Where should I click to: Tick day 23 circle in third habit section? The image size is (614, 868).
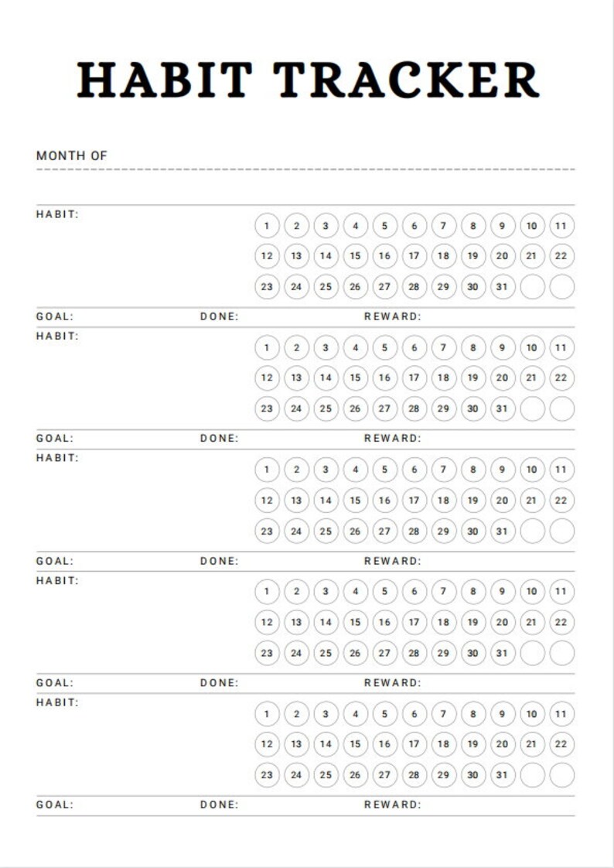[x=267, y=531]
